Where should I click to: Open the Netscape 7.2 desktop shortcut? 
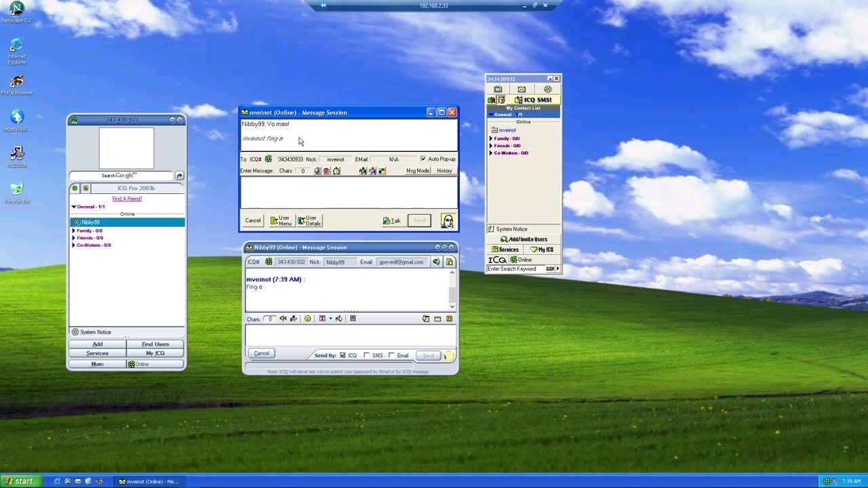[x=16, y=12]
